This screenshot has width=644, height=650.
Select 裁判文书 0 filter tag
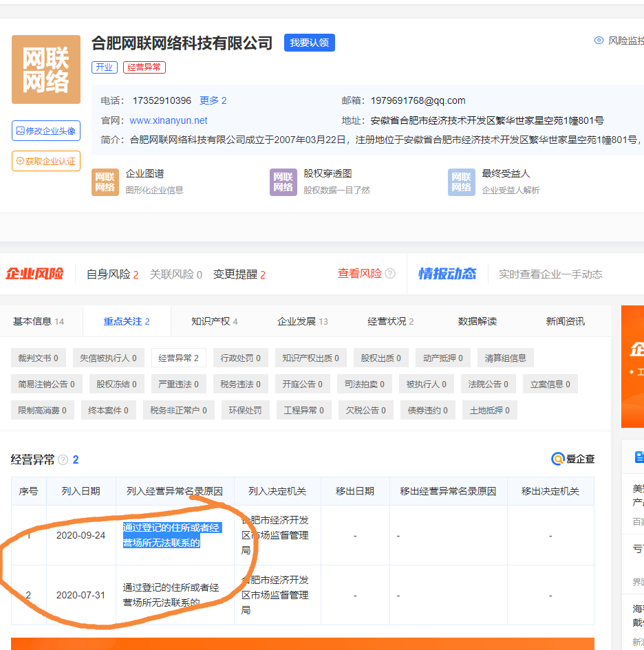(38, 358)
